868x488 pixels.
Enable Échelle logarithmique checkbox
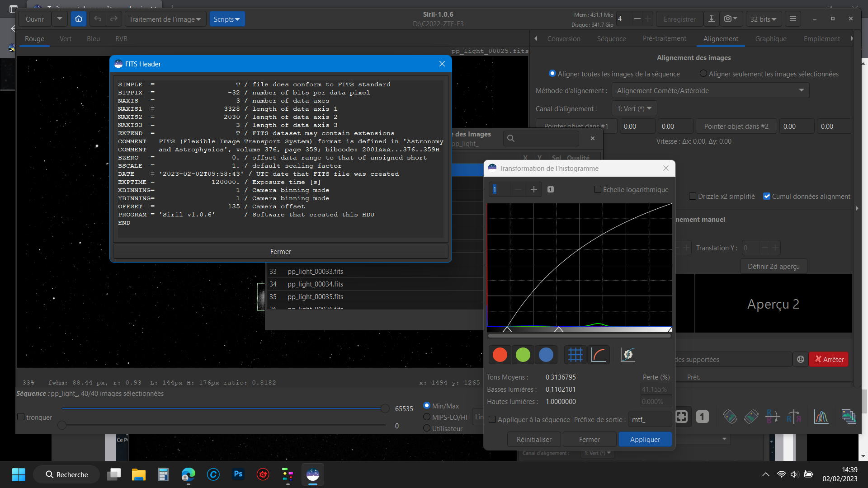598,190
